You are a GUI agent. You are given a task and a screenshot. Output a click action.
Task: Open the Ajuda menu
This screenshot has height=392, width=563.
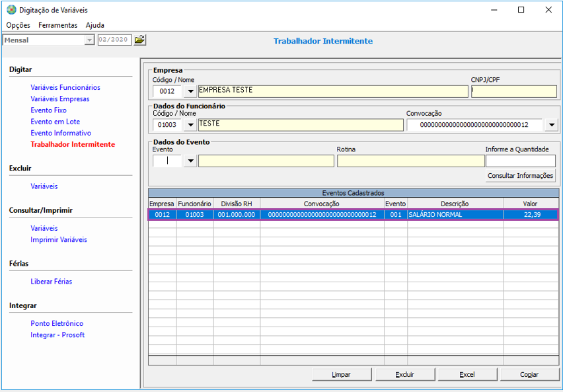tap(94, 25)
